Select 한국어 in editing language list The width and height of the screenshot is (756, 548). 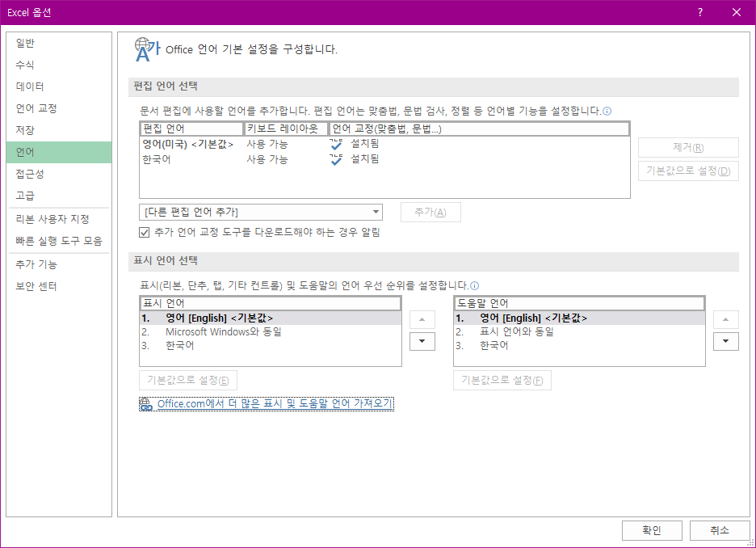(x=384, y=159)
